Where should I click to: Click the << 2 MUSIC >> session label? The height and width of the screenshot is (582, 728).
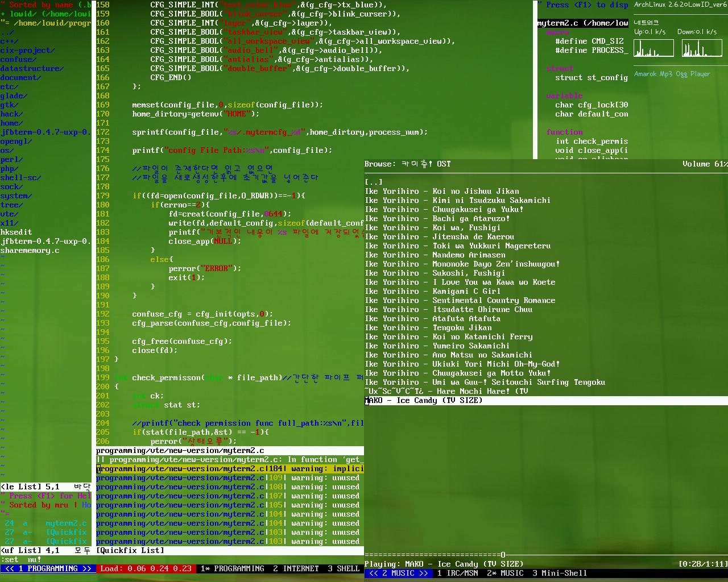coord(398,573)
